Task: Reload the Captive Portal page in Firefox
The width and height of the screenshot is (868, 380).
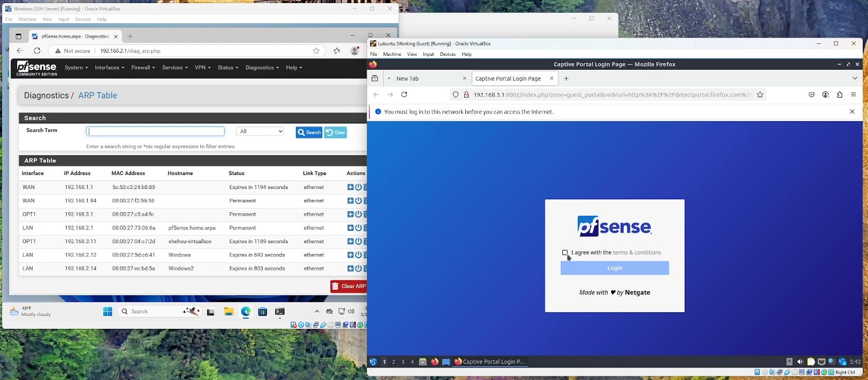Action: click(404, 94)
